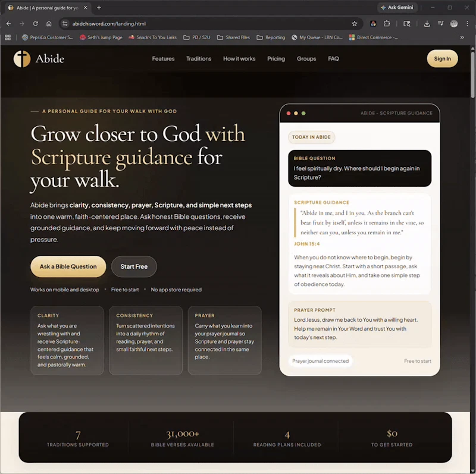Click the 31,000+ Bible Verses Available stat
The width and height of the screenshot is (476, 474).
[x=183, y=439]
